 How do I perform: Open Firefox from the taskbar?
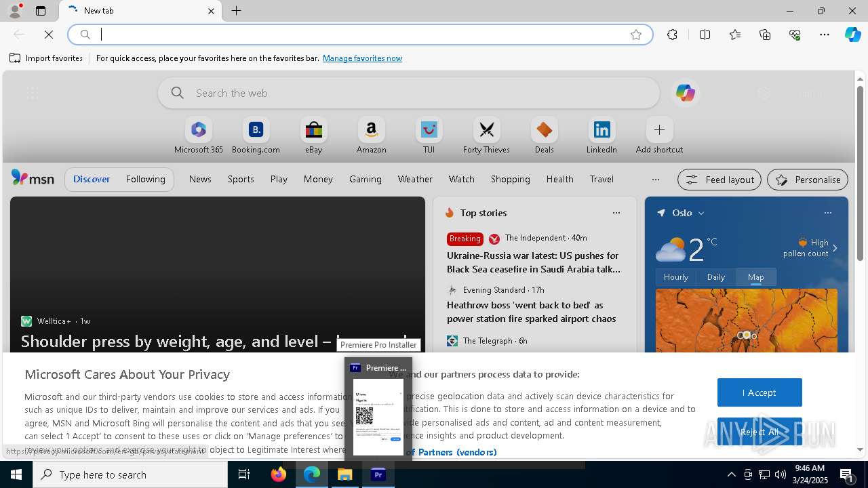click(x=279, y=474)
